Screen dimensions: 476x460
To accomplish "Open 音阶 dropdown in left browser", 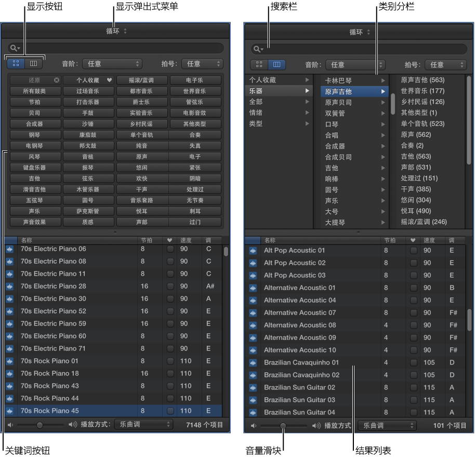I will [112, 64].
